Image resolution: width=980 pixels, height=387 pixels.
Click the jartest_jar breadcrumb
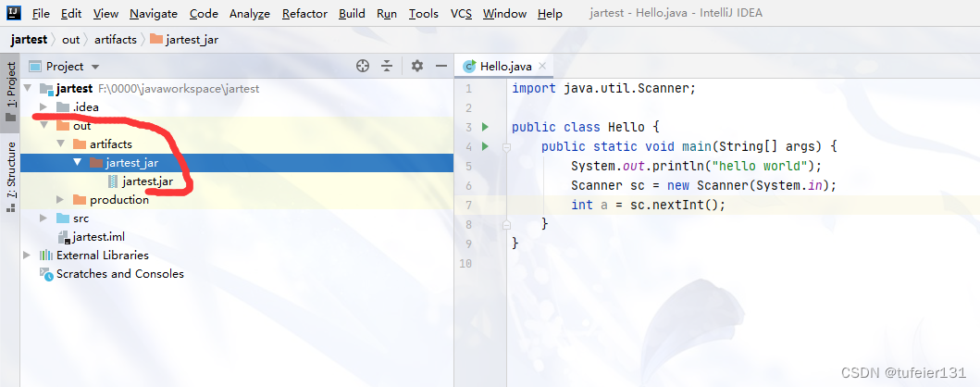[184, 40]
